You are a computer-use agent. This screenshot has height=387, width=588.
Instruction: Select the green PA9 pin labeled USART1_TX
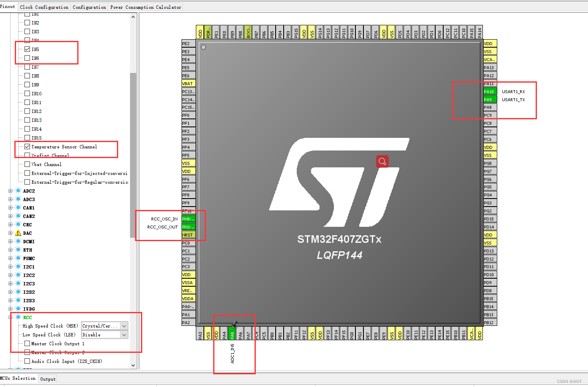[x=490, y=99]
